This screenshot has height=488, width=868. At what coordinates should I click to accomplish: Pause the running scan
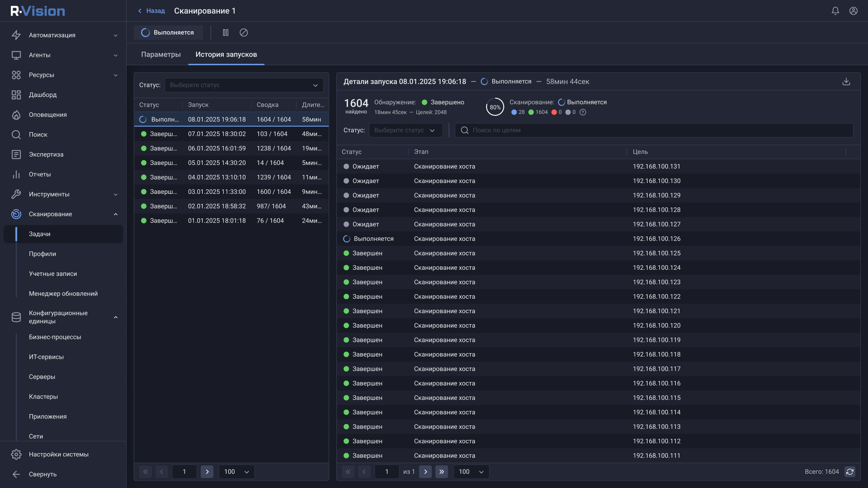[225, 33]
